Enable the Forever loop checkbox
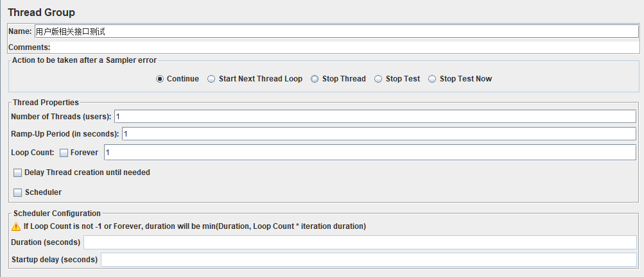The image size is (644, 277). pyautogui.click(x=64, y=153)
